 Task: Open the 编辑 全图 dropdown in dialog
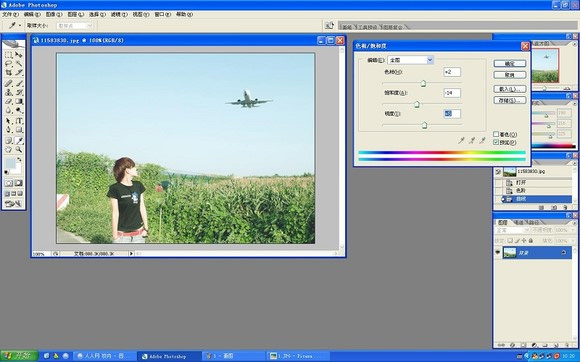(410, 60)
